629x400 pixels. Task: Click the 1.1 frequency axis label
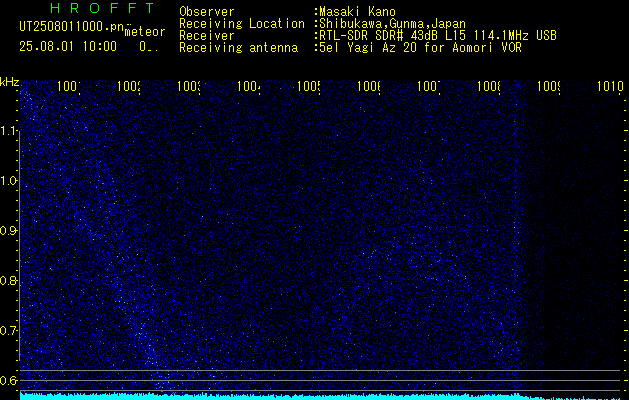pyautogui.click(x=8, y=130)
